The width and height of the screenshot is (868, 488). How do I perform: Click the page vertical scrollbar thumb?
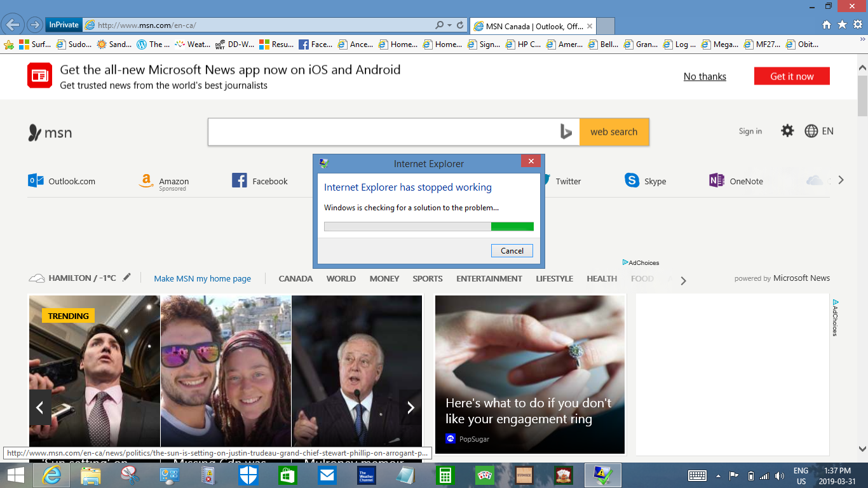point(862,95)
